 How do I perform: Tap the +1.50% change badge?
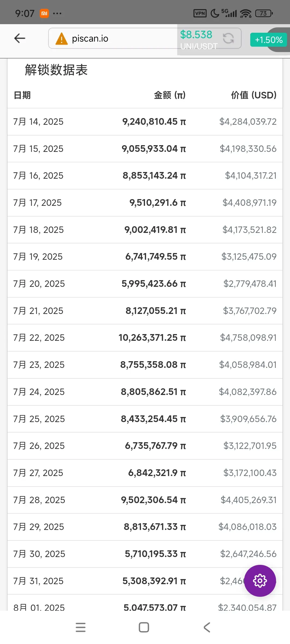(269, 40)
